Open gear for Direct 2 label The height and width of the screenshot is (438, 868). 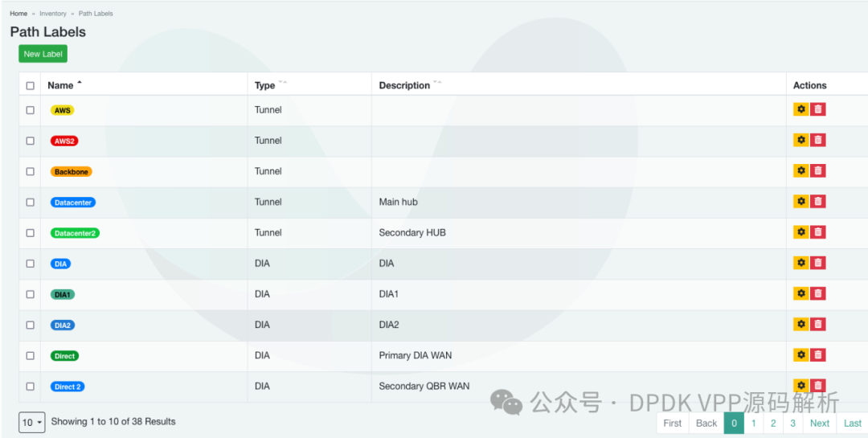pos(801,386)
